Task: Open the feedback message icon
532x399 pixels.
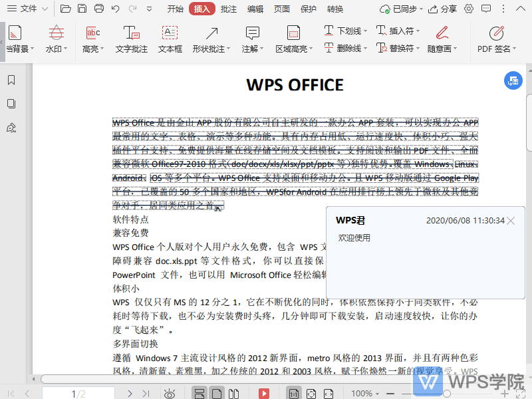Action: pyautogui.click(x=486, y=9)
